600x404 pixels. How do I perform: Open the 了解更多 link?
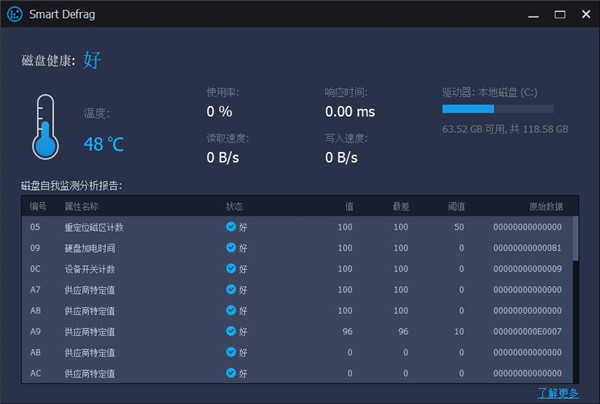[557, 393]
